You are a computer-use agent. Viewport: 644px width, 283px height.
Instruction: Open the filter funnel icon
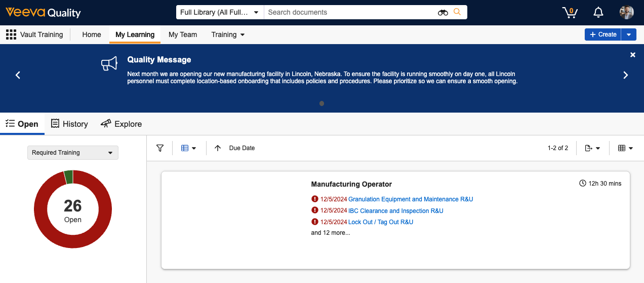point(160,148)
